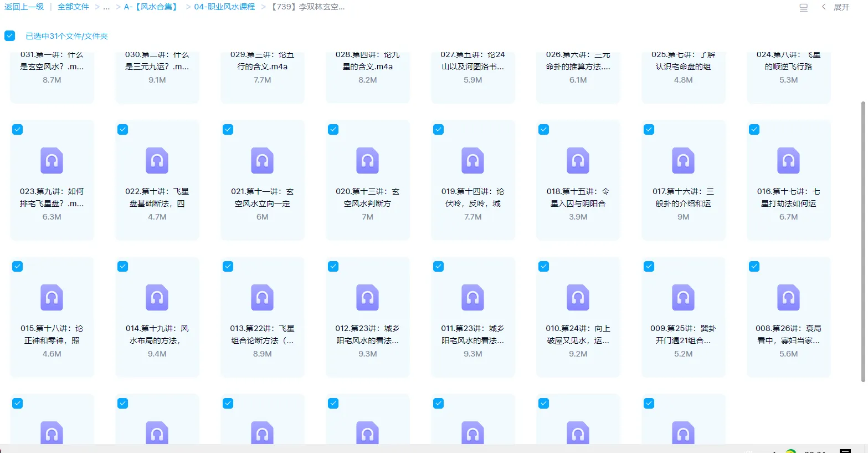Open audio file 017.第十六讲 icon
Image resolution: width=868 pixels, height=453 pixels.
coord(683,161)
